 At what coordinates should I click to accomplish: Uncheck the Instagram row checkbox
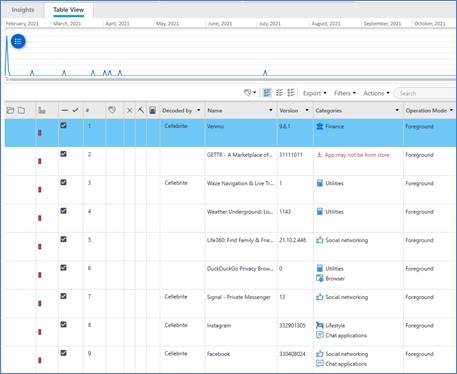63,325
